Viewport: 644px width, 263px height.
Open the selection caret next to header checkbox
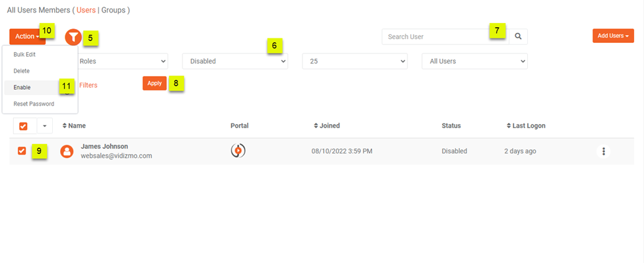45,126
